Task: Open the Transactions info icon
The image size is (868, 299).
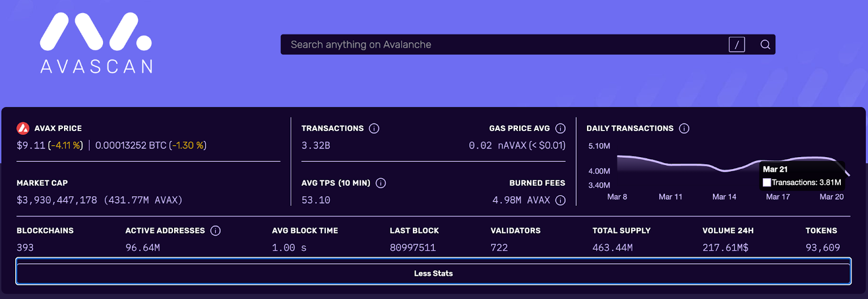Action: [x=374, y=128]
